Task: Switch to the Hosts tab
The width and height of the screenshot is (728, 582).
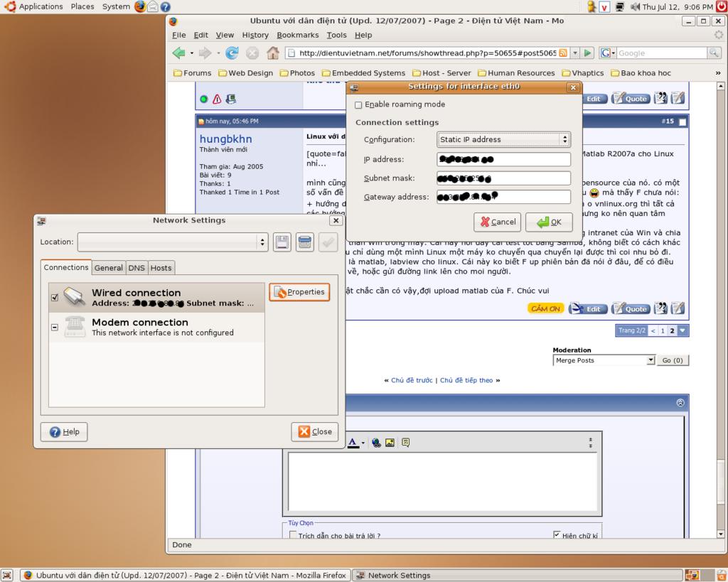Action: coord(161,268)
